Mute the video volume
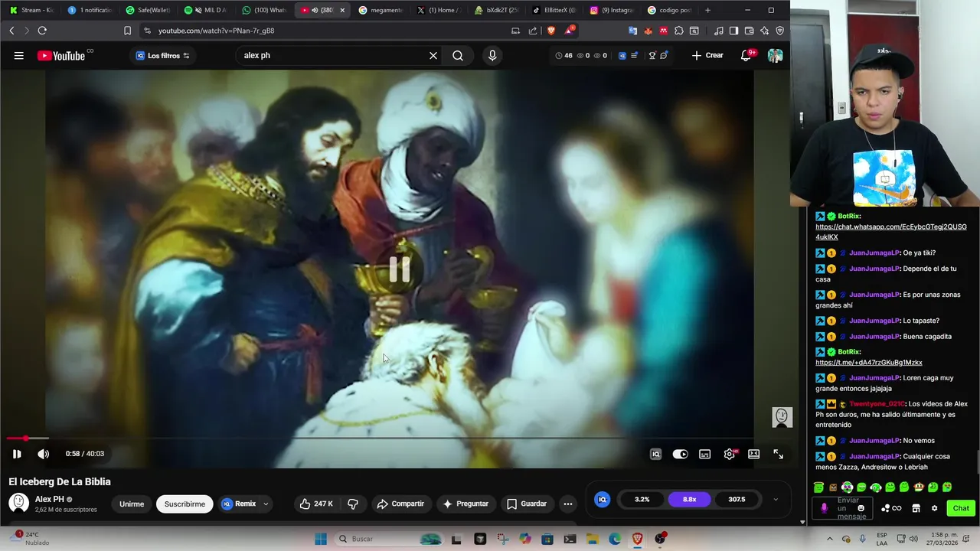980x551 pixels. pyautogui.click(x=44, y=454)
